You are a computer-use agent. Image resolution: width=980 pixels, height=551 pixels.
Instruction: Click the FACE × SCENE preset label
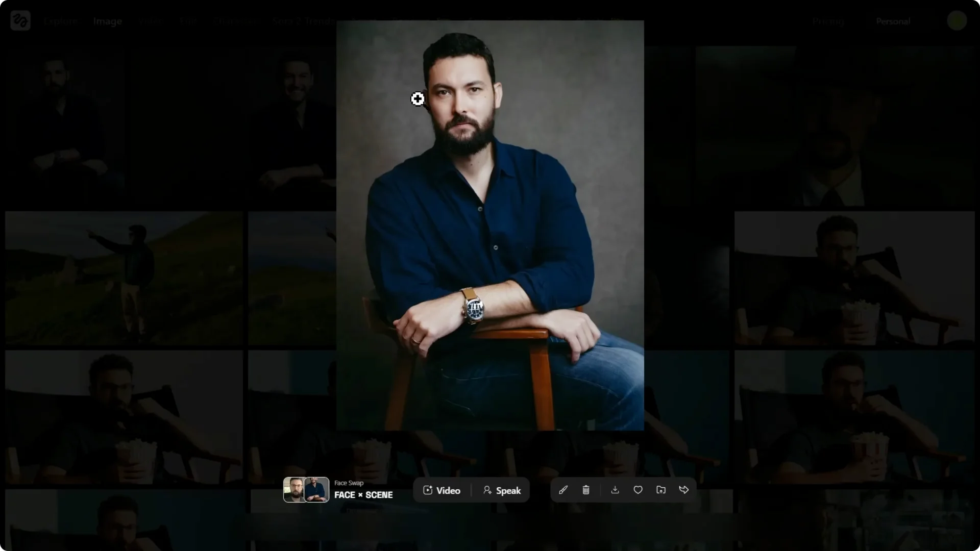[x=363, y=495]
